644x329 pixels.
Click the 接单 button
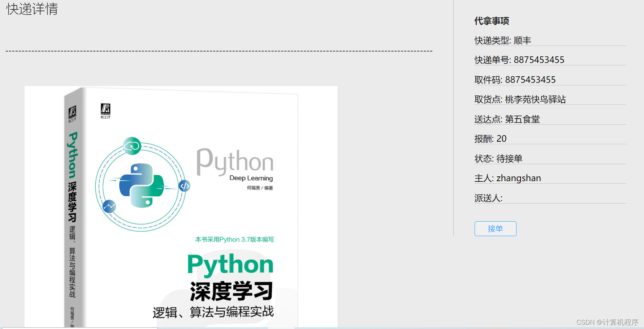point(495,228)
